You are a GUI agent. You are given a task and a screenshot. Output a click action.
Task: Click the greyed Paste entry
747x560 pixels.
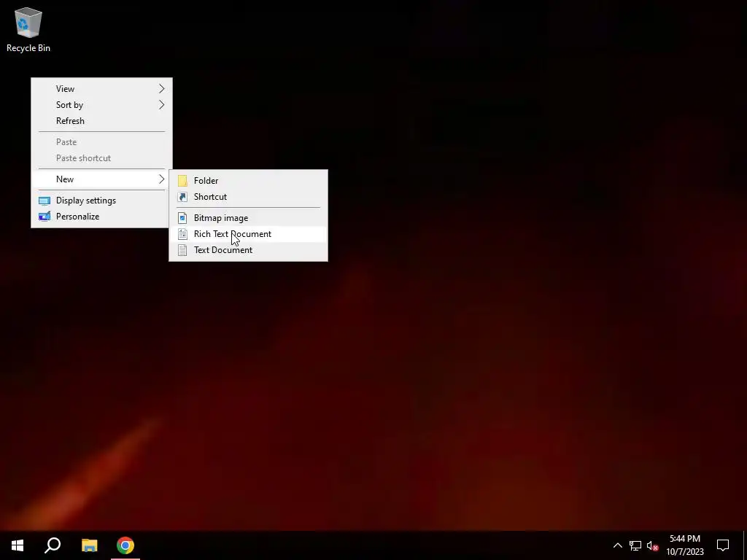point(101,142)
